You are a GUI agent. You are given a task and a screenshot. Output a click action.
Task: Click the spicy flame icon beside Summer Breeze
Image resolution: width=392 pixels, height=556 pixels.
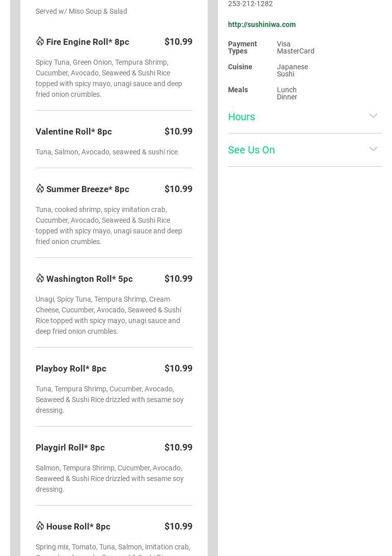point(40,189)
